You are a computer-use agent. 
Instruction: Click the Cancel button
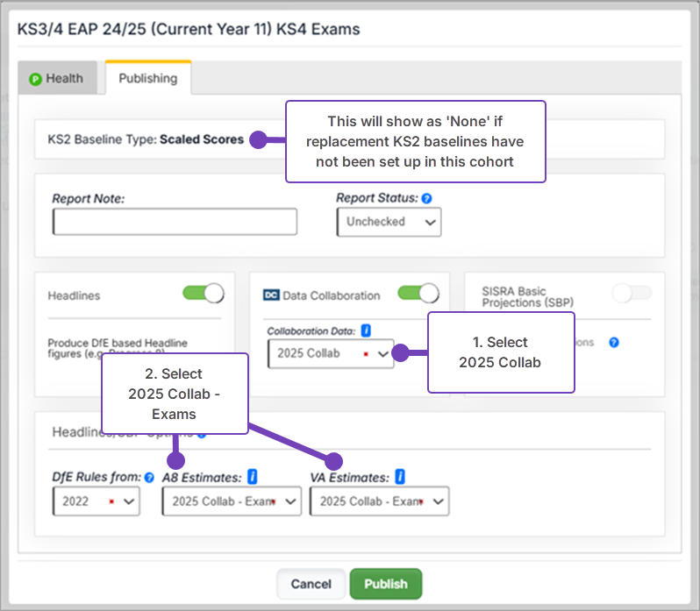[x=311, y=584]
